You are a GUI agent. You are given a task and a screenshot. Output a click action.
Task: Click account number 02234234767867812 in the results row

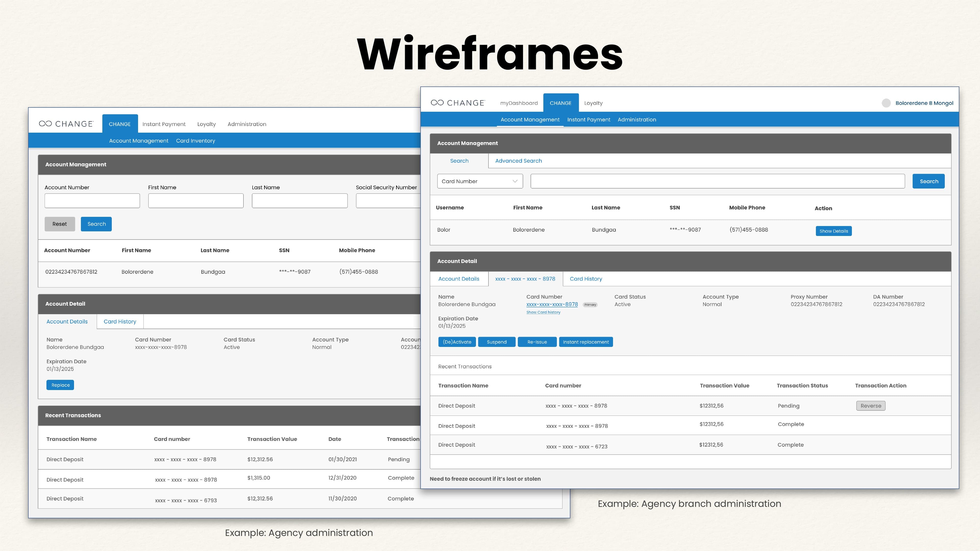(71, 272)
